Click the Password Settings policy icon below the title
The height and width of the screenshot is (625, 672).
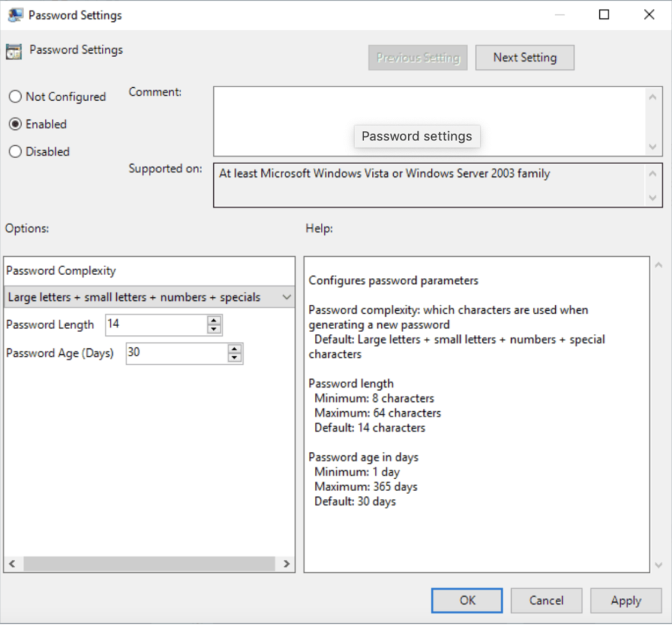click(x=12, y=50)
